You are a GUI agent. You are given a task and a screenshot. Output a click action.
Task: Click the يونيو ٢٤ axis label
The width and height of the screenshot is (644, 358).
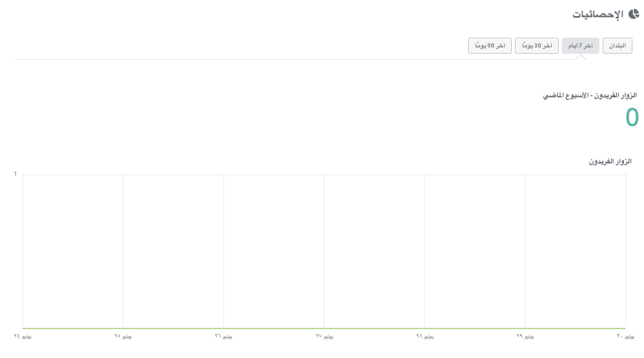pyautogui.click(x=22, y=336)
